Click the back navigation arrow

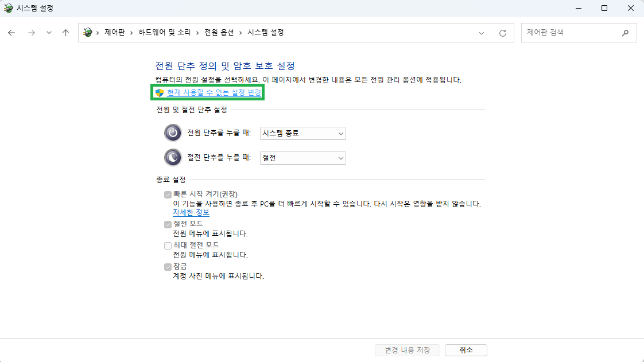pos(11,33)
